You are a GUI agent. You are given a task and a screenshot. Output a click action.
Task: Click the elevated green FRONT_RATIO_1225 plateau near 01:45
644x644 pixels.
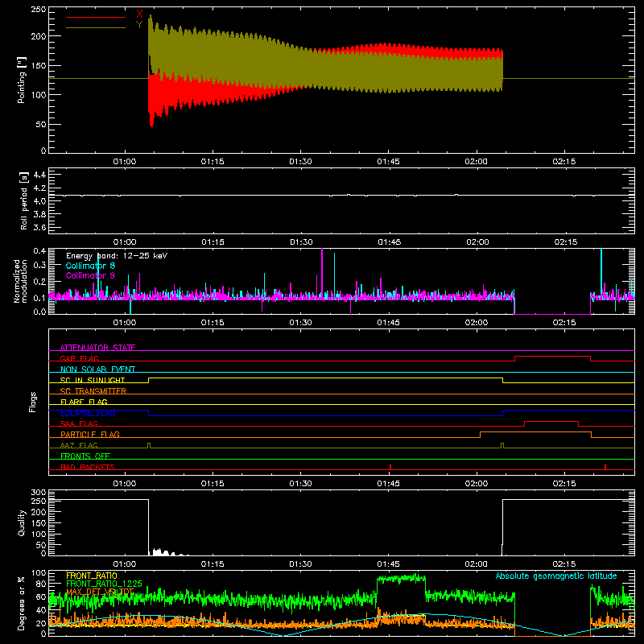coord(401,578)
